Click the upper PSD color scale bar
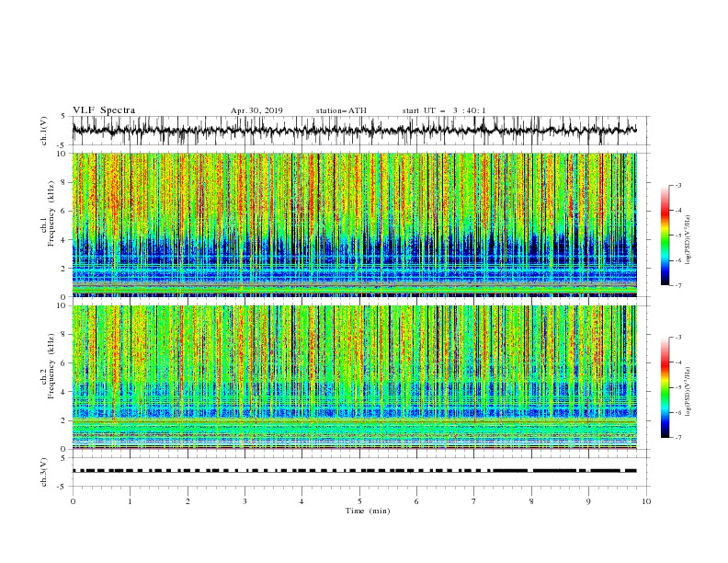This screenshot has width=728, height=563. pyautogui.click(x=665, y=236)
